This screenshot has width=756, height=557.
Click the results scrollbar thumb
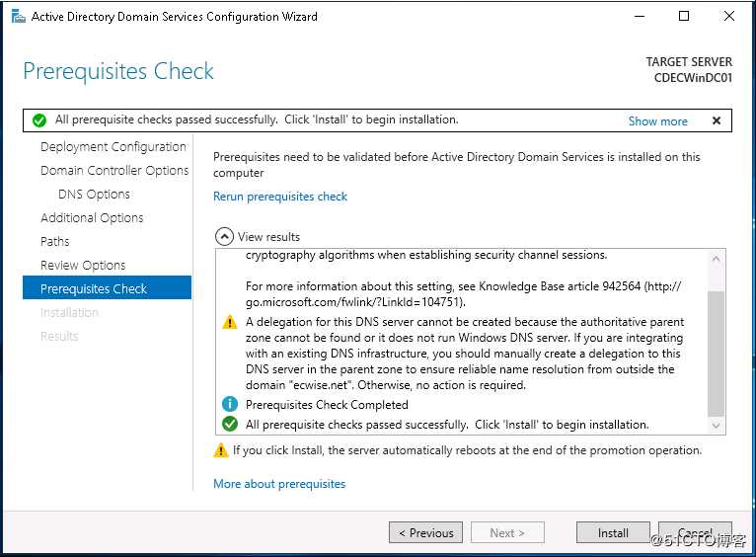coord(716,353)
